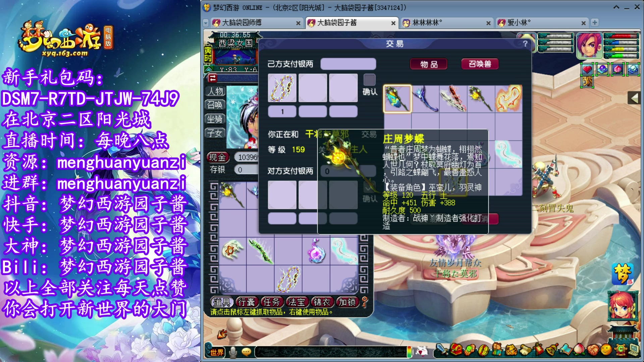The width and height of the screenshot is (644, 362).
Task: Click the red health bar at top right
Action: click(x=621, y=36)
